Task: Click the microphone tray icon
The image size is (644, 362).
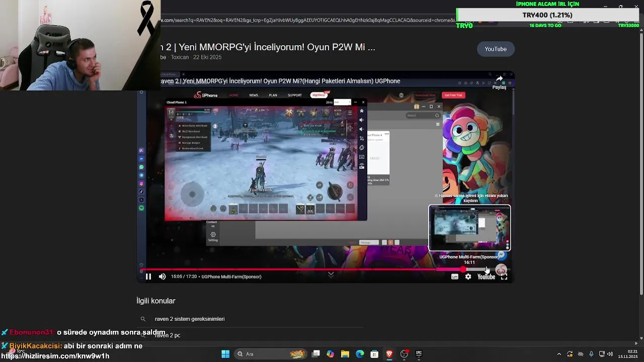Action: click(591, 354)
